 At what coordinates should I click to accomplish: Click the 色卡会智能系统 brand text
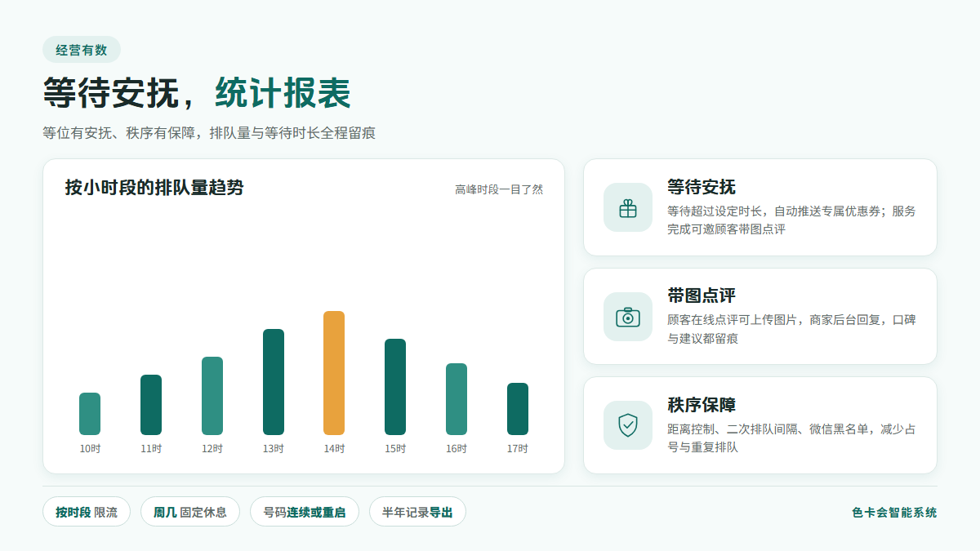(x=894, y=513)
